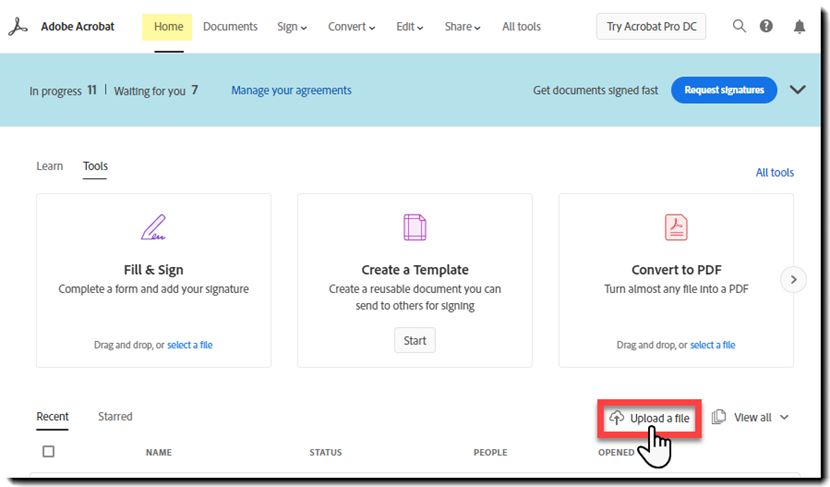
Task: Open the Documents menu item
Action: tap(230, 26)
